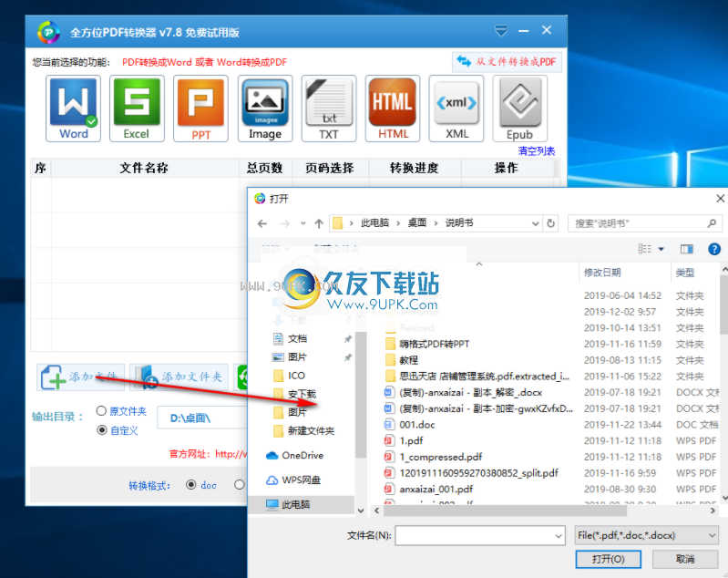Click the 打开(O) button
The width and height of the screenshot is (728, 578).
click(609, 559)
